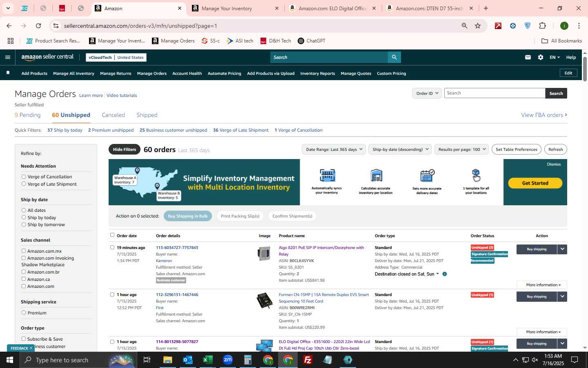Open the browser extensions puzzle icon
This screenshot has width=588, height=368.
click(x=542, y=26)
